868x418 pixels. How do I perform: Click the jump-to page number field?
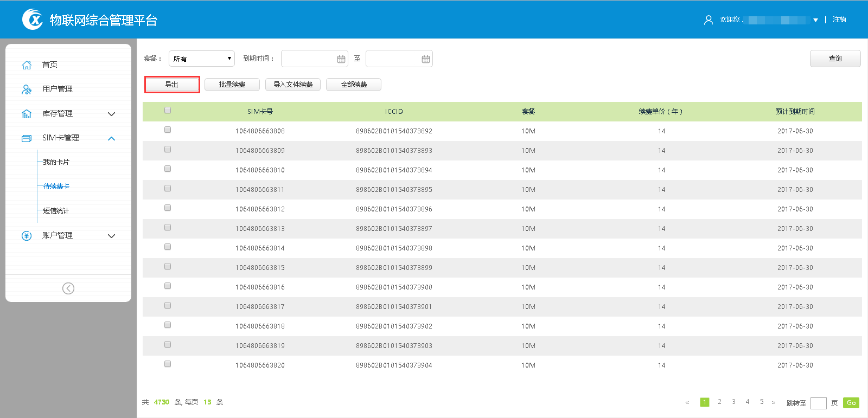pyautogui.click(x=818, y=403)
